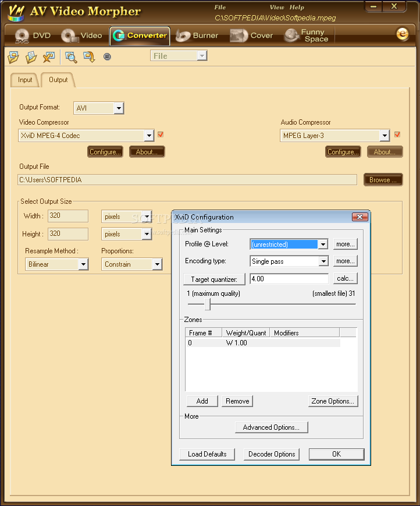This screenshot has height=506, width=420.
Task: Open the Funny Space module
Action: (x=307, y=36)
